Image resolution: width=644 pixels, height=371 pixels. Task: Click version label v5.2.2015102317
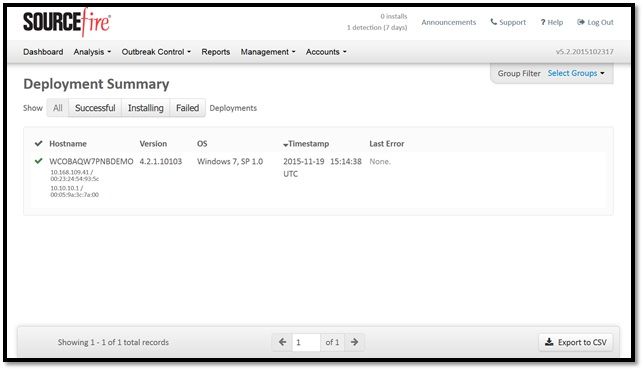click(x=584, y=52)
